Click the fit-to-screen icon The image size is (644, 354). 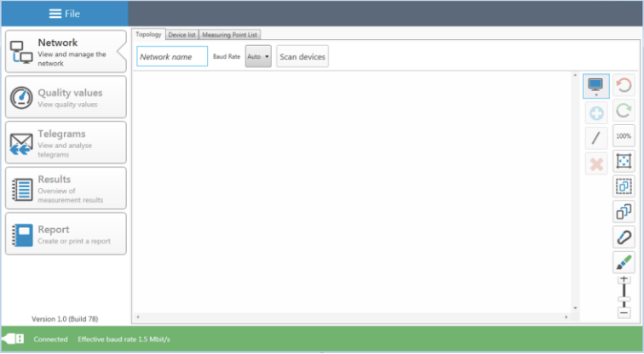pyautogui.click(x=624, y=161)
